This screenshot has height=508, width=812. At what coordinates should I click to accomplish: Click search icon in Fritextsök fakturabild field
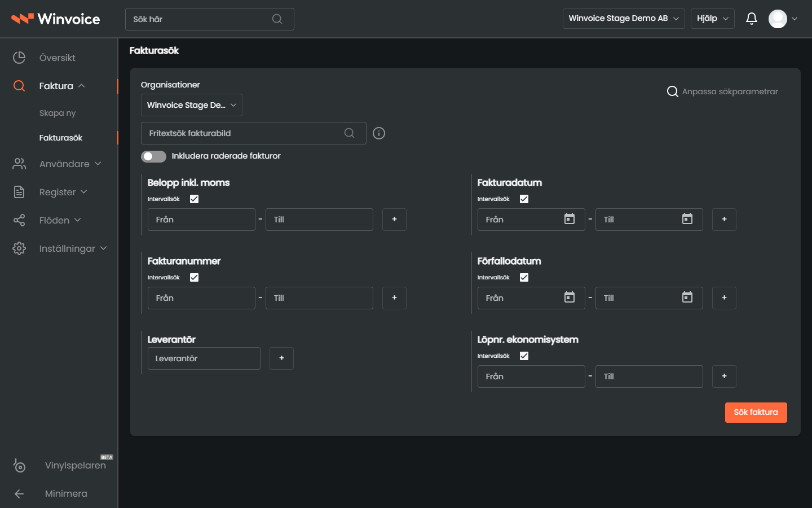pyautogui.click(x=350, y=133)
